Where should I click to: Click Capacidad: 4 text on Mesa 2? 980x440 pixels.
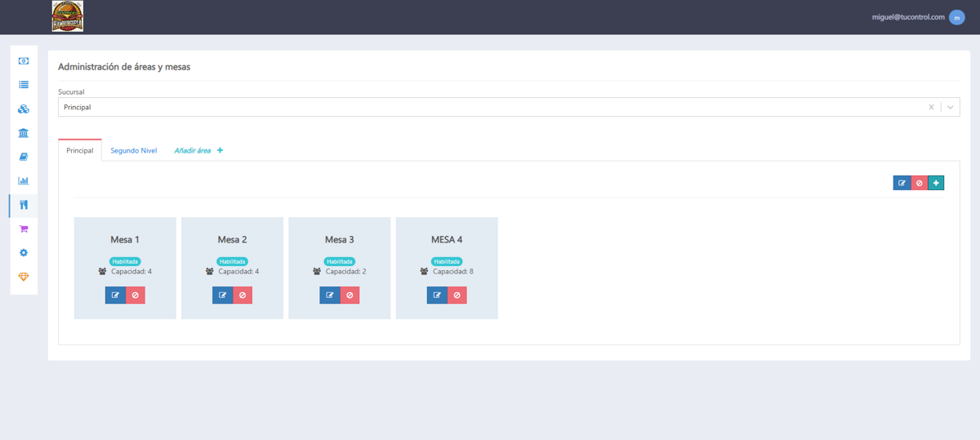(x=238, y=272)
